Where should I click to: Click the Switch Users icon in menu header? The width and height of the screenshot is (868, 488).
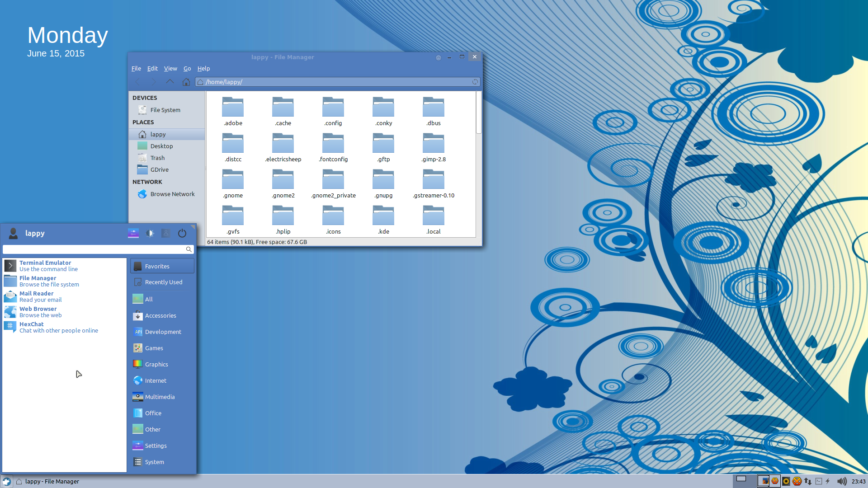pyautogui.click(x=166, y=233)
